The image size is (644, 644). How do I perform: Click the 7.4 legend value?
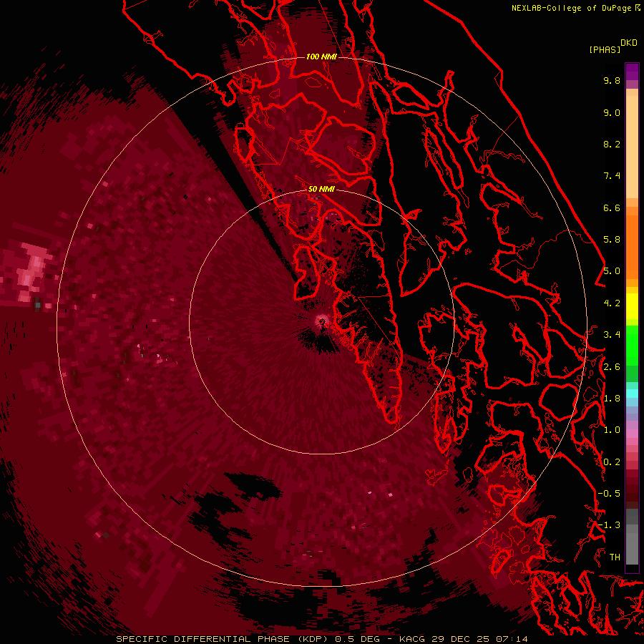[612, 176]
